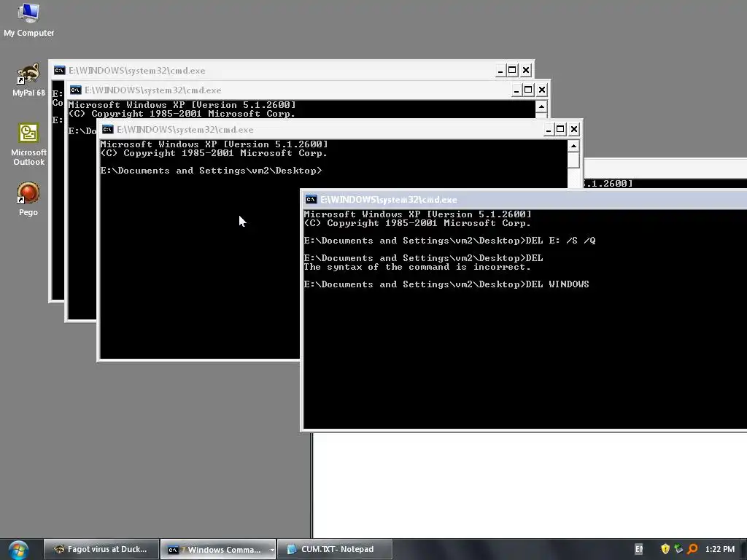The width and height of the screenshot is (747, 560).
Task: Switch to CUM.TXT - Notepad taskbar button
Action: (335, 549)
